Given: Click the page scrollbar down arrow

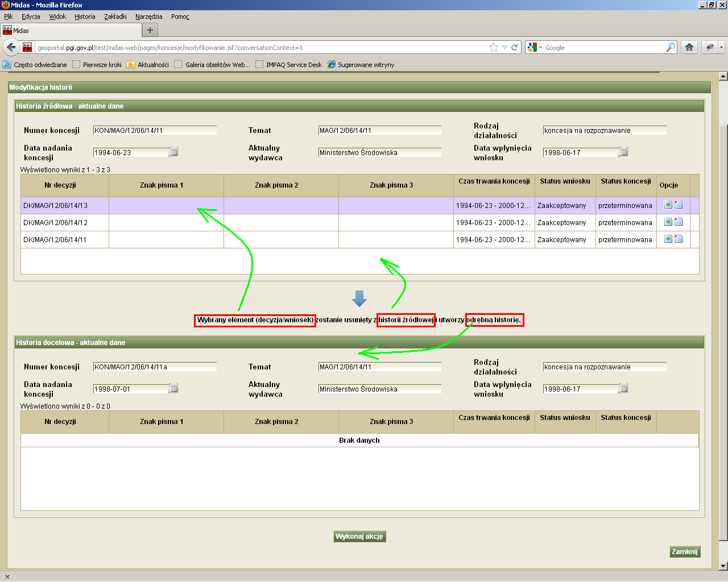Looking at the screenshot, I should point(723,566).
